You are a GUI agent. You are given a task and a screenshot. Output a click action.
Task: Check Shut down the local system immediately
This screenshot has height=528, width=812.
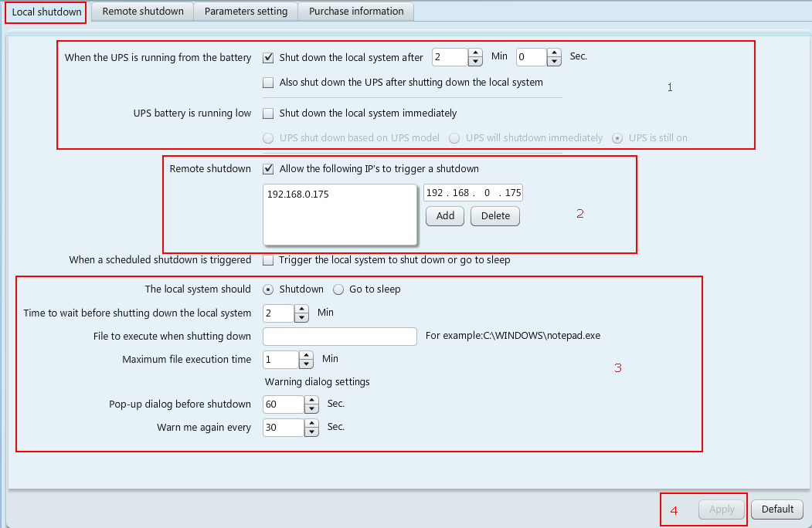click(269, 113)
